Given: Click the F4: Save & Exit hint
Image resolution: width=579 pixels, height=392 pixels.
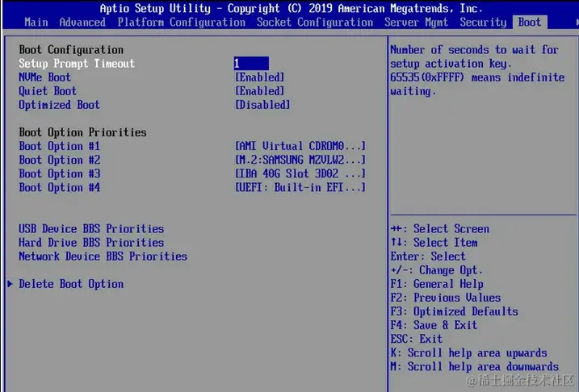Looking at the screenshot, I should pyautogui.click(x=434, y=325).
